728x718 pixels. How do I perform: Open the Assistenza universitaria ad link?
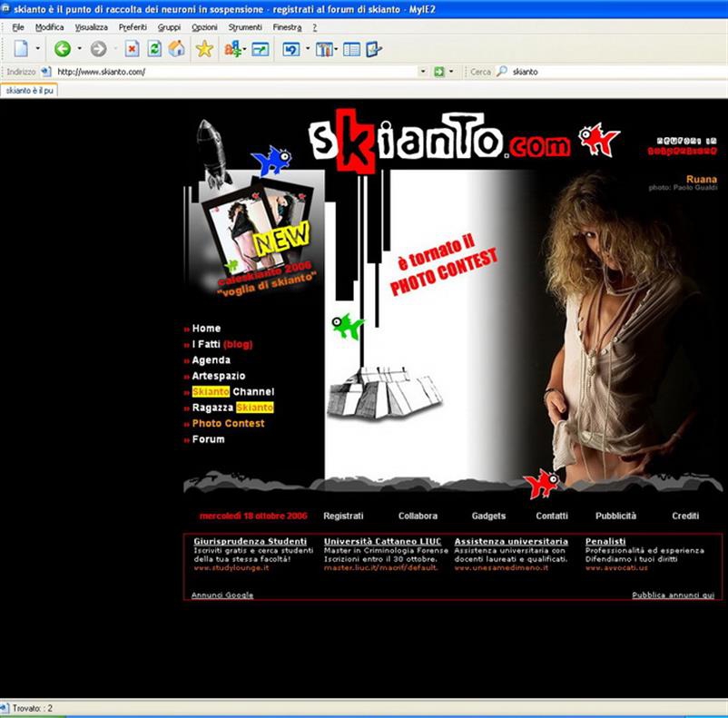tap(511, 541)
